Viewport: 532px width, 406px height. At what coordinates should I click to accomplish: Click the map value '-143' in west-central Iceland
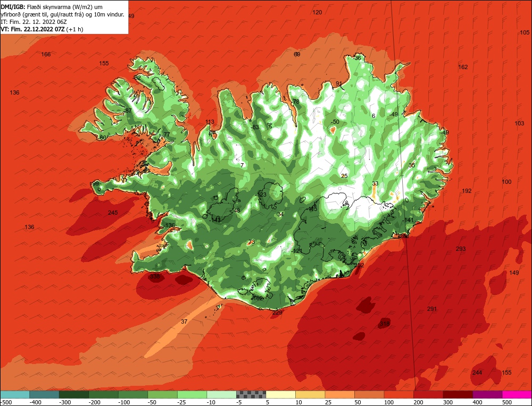[x=215, y=220]
